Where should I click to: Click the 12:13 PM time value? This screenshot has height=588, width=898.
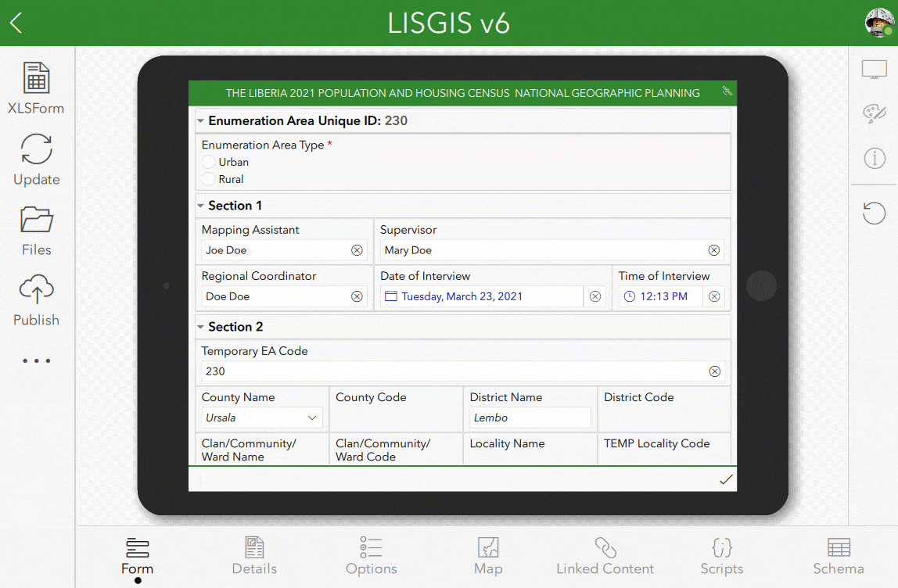664,296
